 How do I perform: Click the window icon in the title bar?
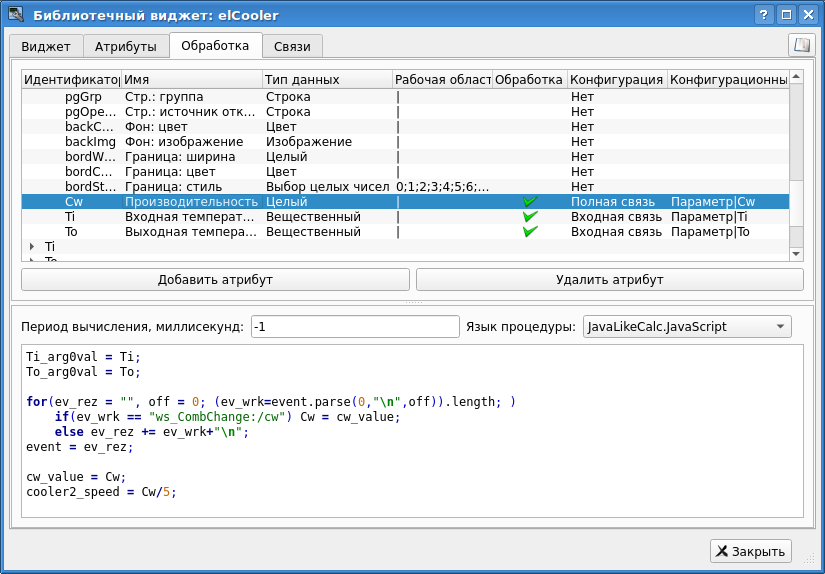[16, 14]
